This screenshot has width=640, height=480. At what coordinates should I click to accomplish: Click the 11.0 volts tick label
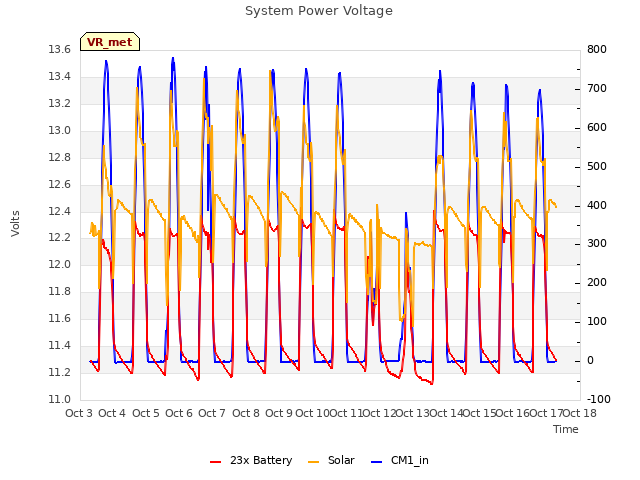[x=60, y=399]
